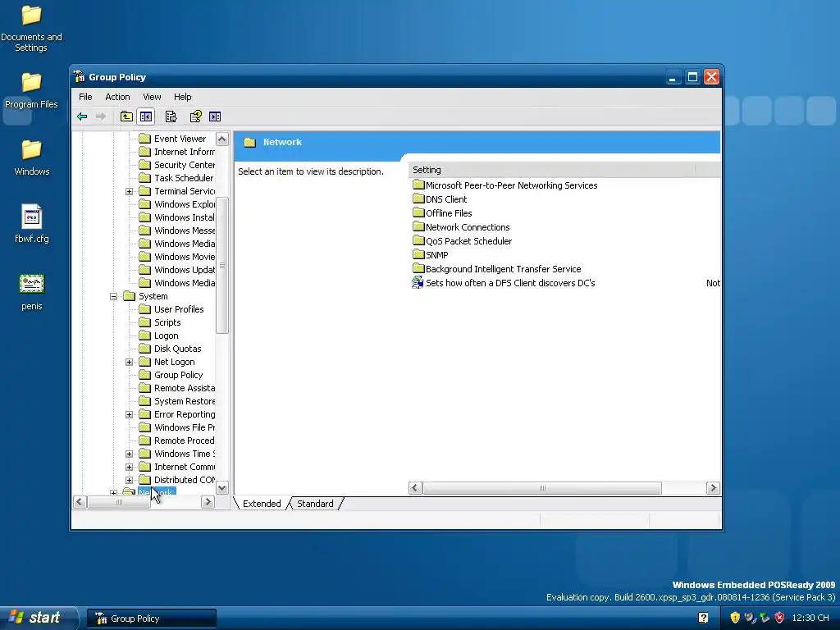Click the taskbar clock showing 12:30 CH
The height and width of the screenshot is (630, 840).
810,618
